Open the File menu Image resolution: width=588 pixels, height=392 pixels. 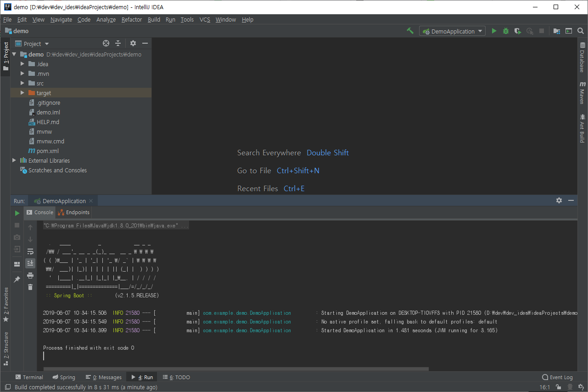[7, 19]
